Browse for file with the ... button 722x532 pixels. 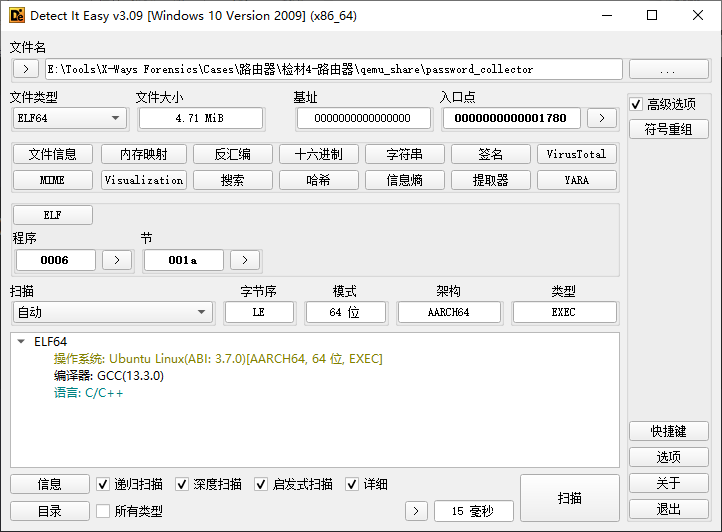pyautogui.click(x=668, y=70)
